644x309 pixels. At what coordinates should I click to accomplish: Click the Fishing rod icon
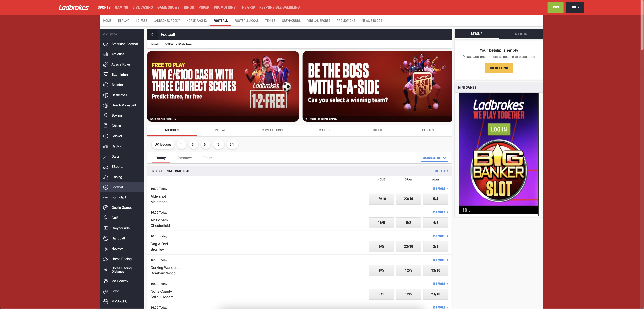(106, 177)
